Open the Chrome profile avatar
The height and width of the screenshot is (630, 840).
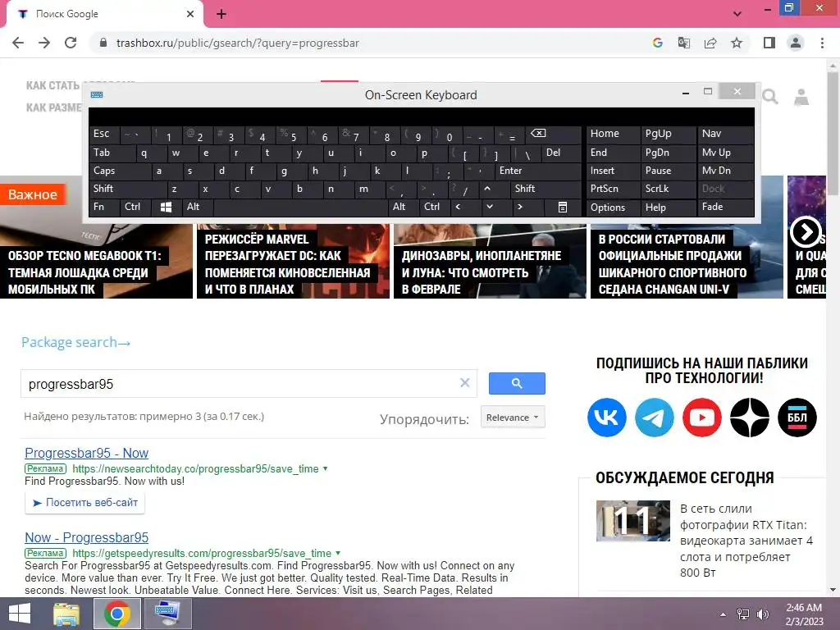point(796,43)
